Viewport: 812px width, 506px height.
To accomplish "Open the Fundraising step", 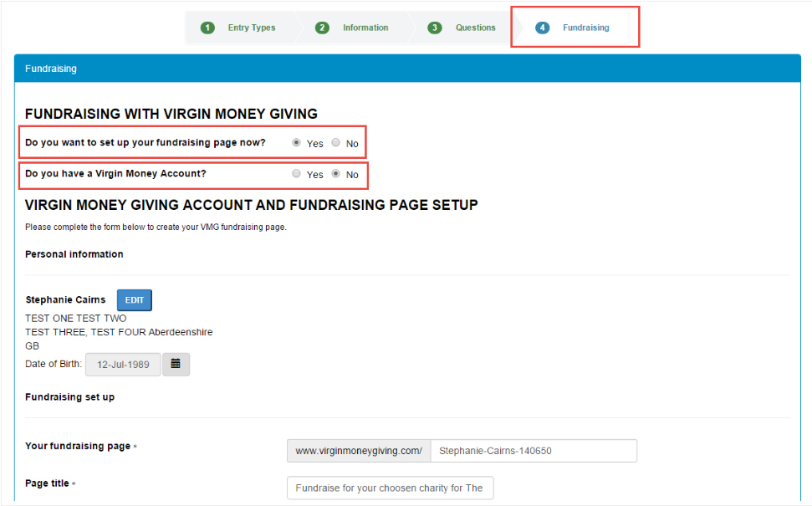I will pyautogui.click(x=585, y=28).
